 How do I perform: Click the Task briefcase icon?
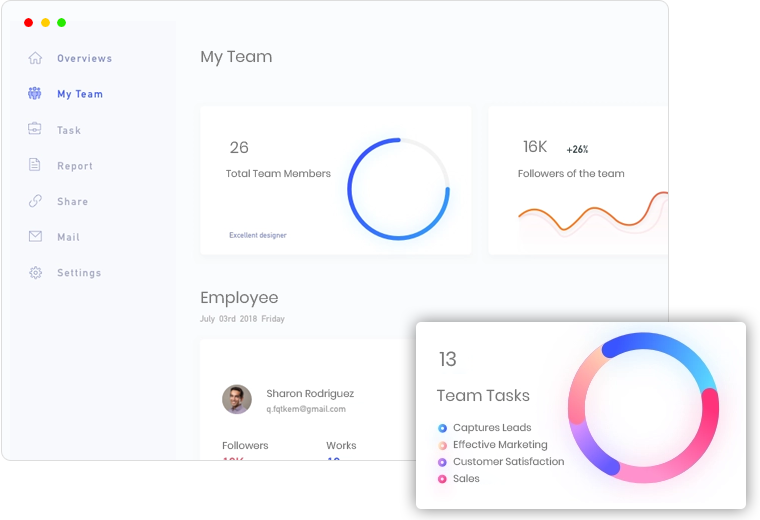(x=34, y=129)
